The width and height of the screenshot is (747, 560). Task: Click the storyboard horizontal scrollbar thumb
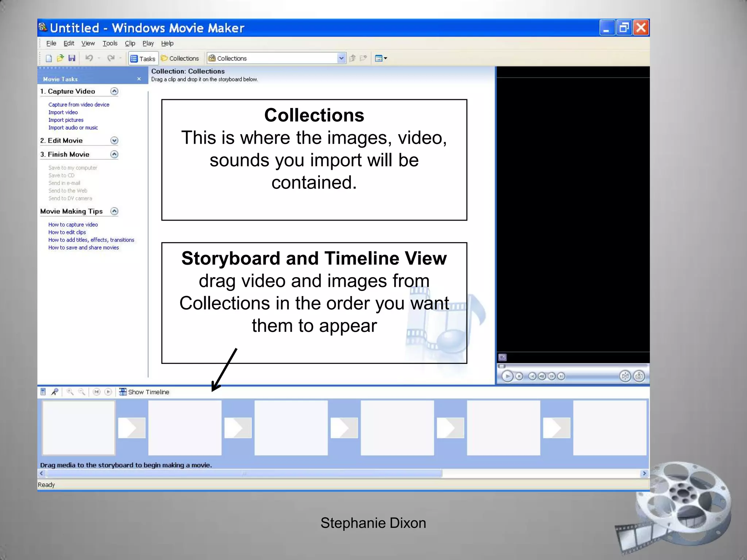244,473
